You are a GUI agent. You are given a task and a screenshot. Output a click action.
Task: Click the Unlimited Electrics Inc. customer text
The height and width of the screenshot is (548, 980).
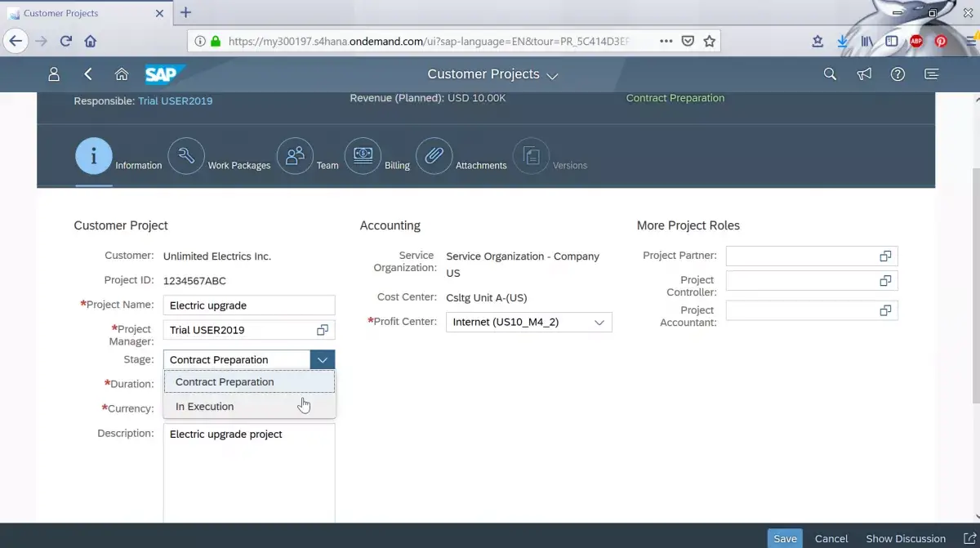click(x=217, y=256)
